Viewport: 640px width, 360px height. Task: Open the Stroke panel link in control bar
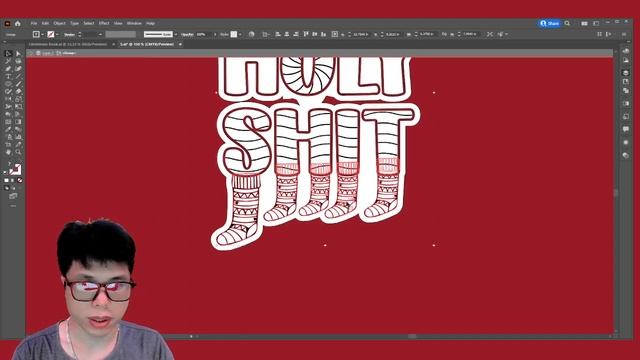[69, 34]
